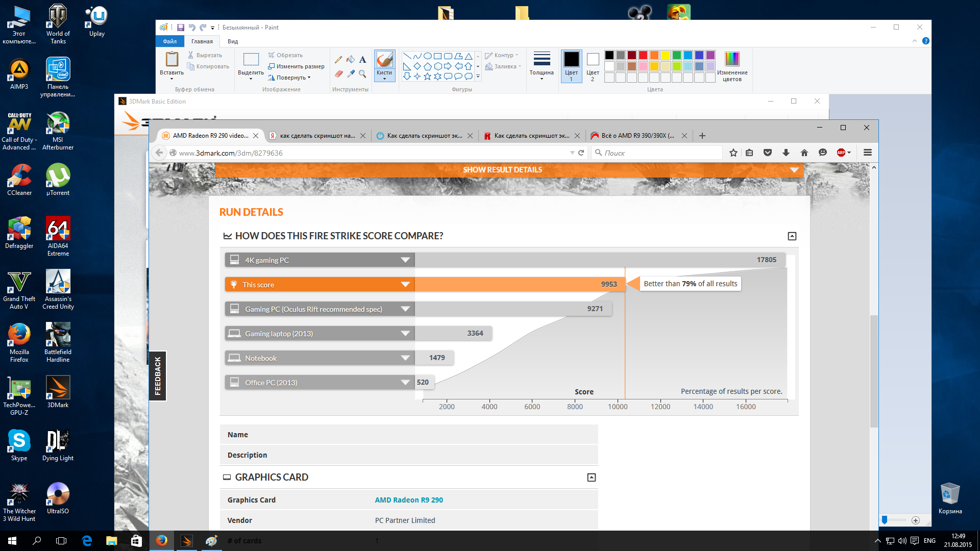This screenshot has height=551, width=980.
Task: Switch to AMD R9 390/390X browser tab
Action: 637,136
